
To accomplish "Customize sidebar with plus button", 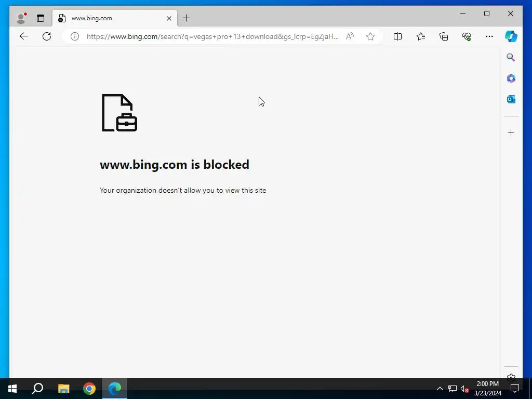I will 511,132.
